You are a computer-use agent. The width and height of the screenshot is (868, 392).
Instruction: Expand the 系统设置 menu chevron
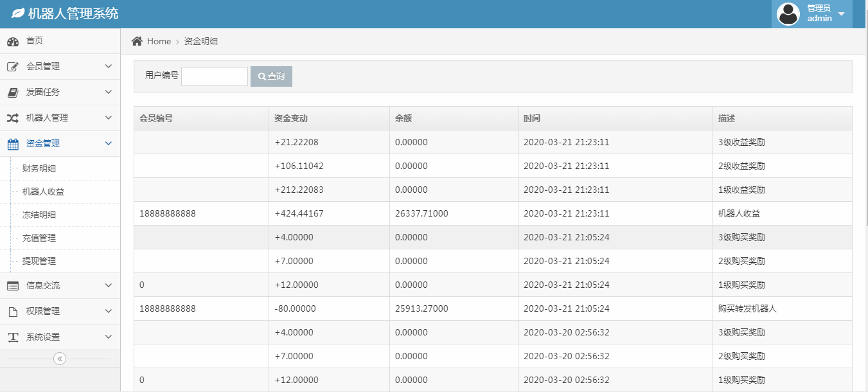(108, 337)
